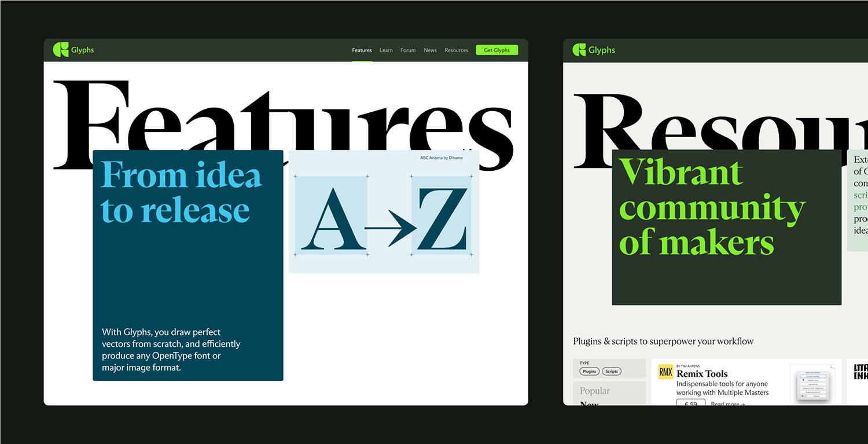Click the yellow RMX Remix Tools icon

665,372
